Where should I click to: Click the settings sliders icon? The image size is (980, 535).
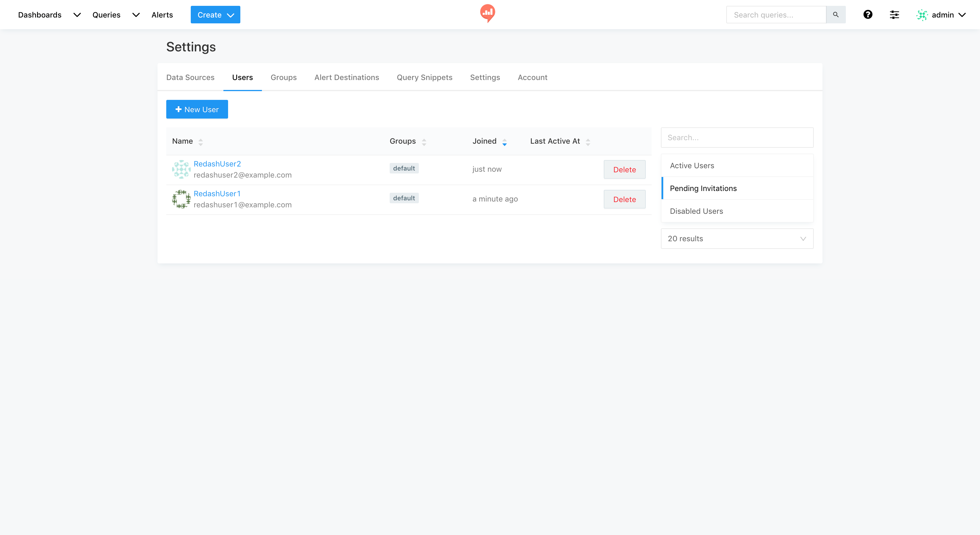pyautogui.click(x=894, y=15)
